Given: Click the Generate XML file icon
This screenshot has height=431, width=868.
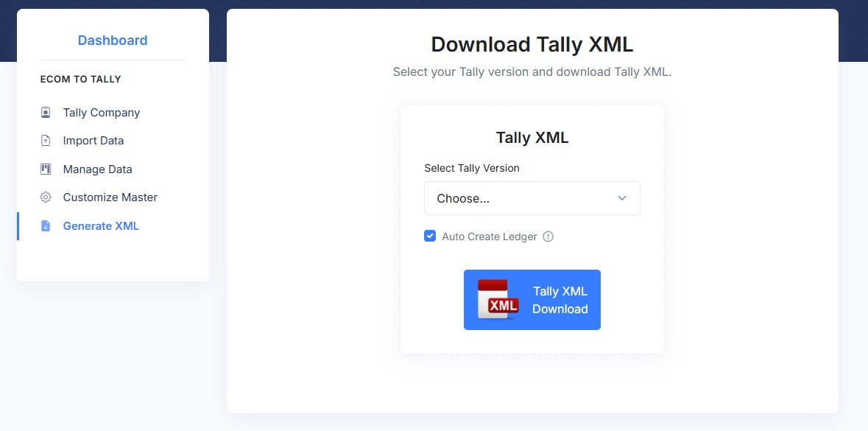Looking at the screenshot, I should (x=46, y=226).
